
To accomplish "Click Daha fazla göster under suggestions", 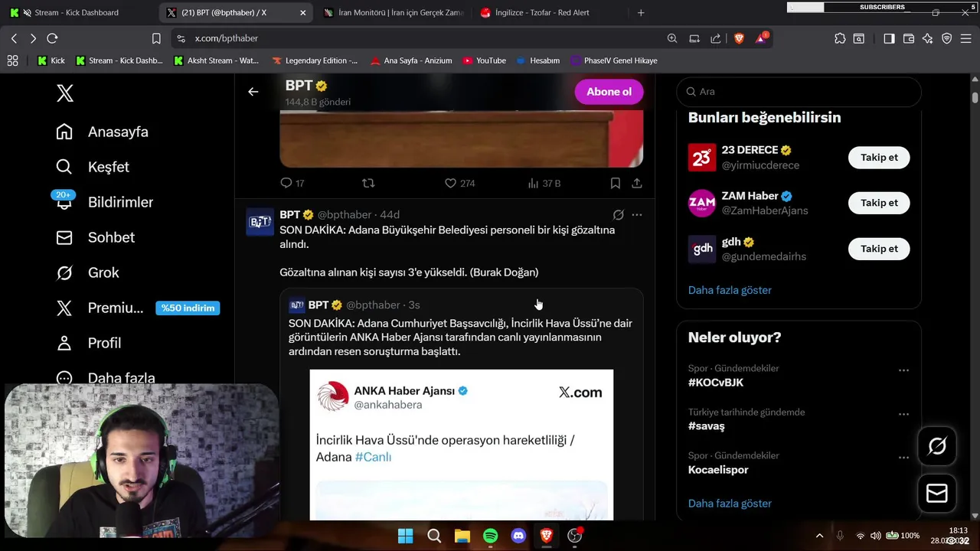I will pos(730,290).
